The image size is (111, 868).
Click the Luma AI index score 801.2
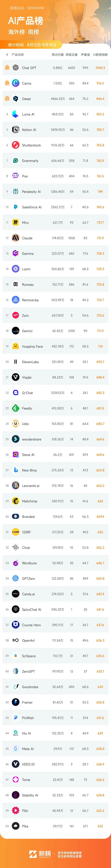tap(100, 114)
